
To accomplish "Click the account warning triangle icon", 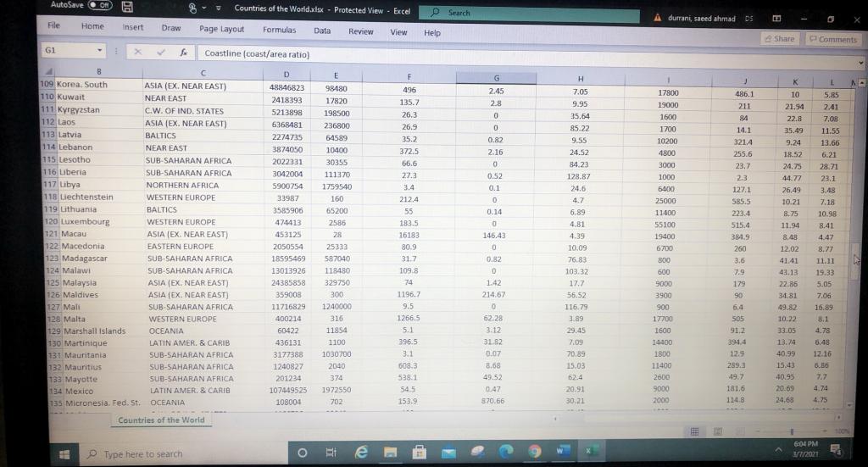I will pos(657,18).
